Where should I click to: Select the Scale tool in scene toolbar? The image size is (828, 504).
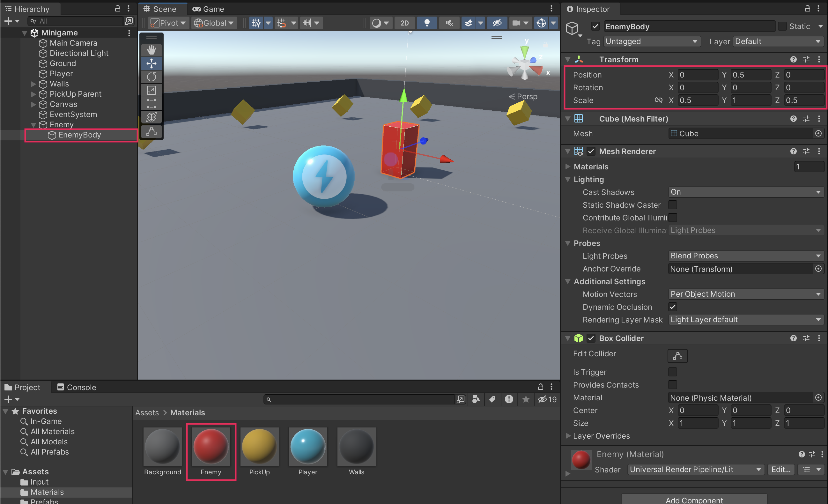pyautogui.click(x=151, y=90)
